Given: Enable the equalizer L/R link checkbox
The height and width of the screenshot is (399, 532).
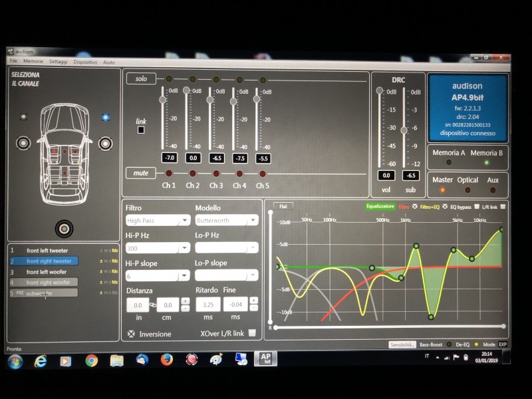Looking at the screenshot, I should (503, 207).
